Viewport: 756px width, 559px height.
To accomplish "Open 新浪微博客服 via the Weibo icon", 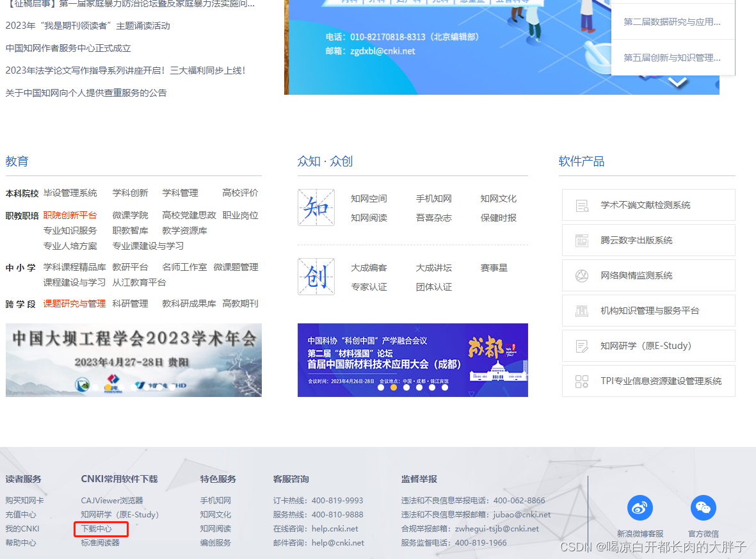I will click(639, 507).
